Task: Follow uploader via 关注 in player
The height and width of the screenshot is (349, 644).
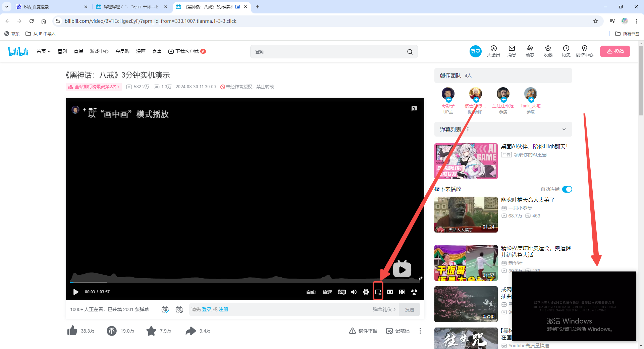Action: [90, 110]
